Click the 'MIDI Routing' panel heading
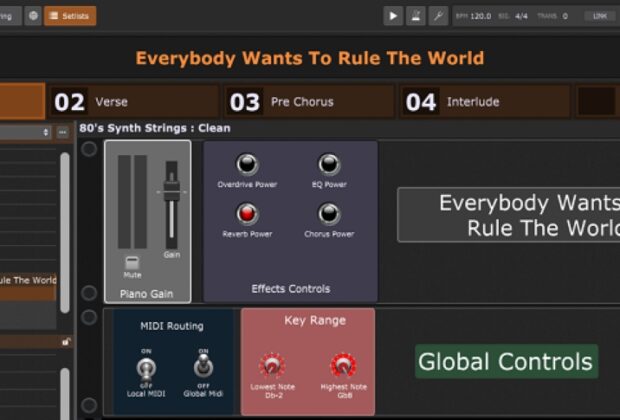The height and width of the screenshot is (420, 620). click(x=172, y=326)
